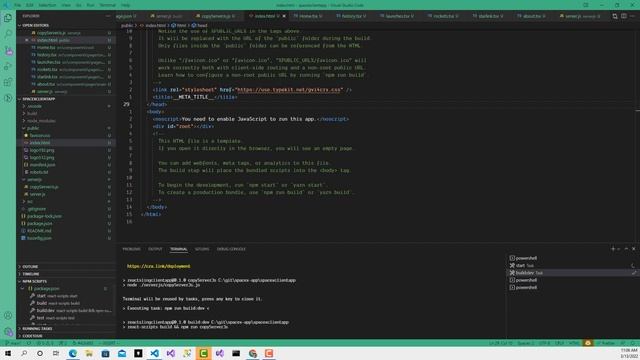Close the terminal panel with the X icon

633,249
